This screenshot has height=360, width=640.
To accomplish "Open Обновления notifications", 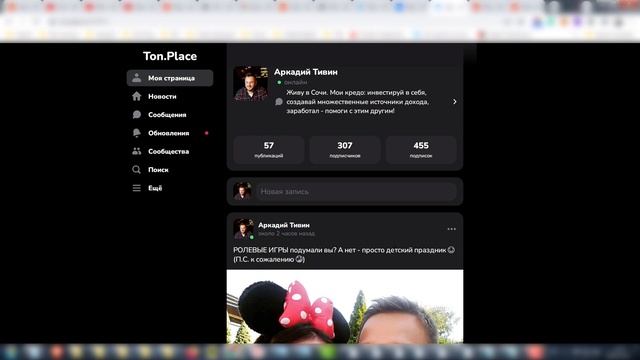I will (x=170, y=133).
